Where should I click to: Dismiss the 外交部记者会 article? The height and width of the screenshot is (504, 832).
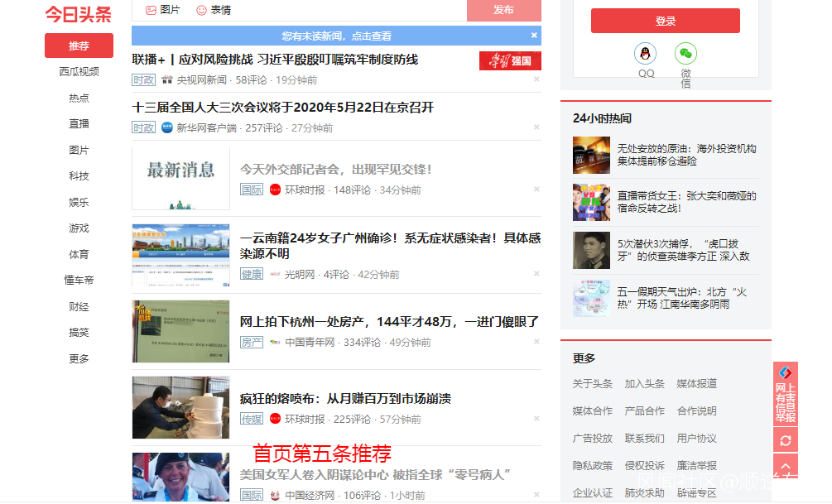(536, 189)
